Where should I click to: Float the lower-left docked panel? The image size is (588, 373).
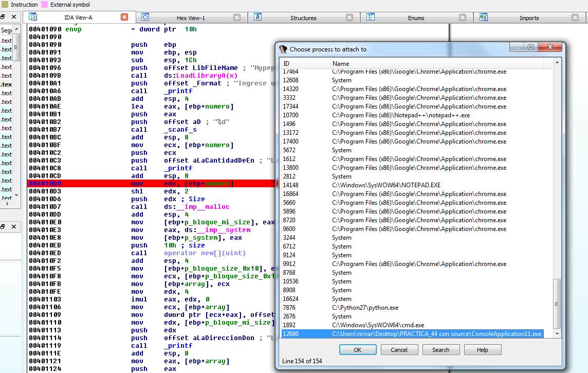click(3, 227)
